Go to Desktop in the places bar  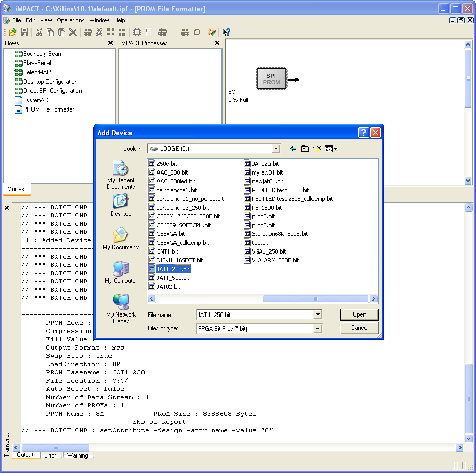click(x=121, y=205)
